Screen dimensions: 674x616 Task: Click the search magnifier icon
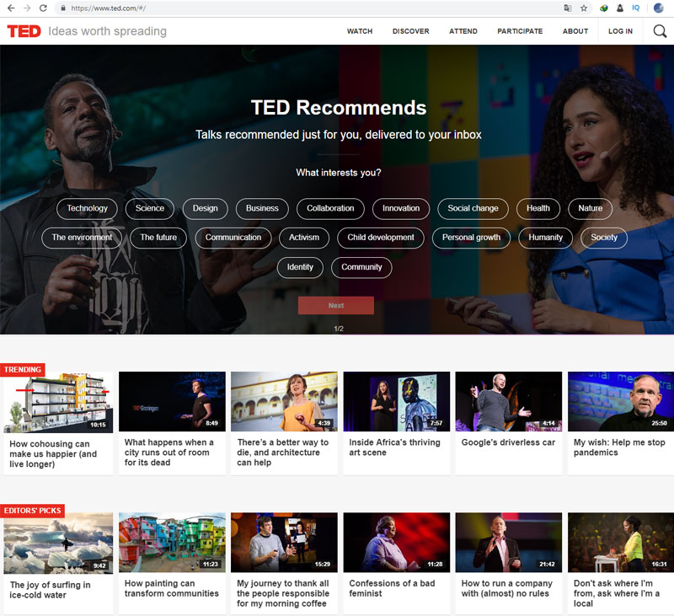point(660,30)
